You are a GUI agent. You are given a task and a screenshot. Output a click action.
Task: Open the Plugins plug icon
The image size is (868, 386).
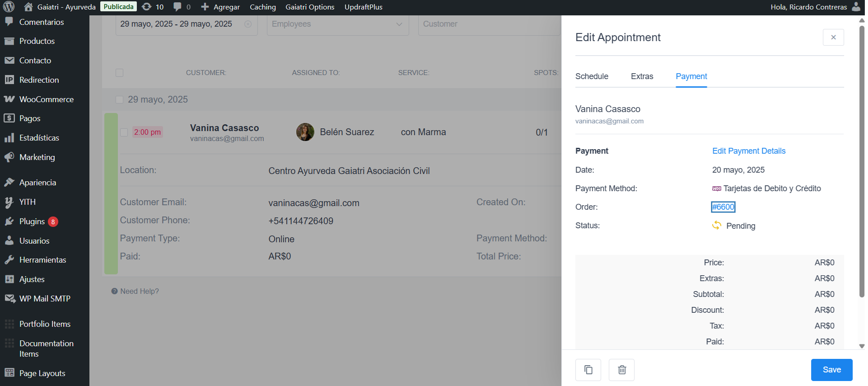coord(9,221)
